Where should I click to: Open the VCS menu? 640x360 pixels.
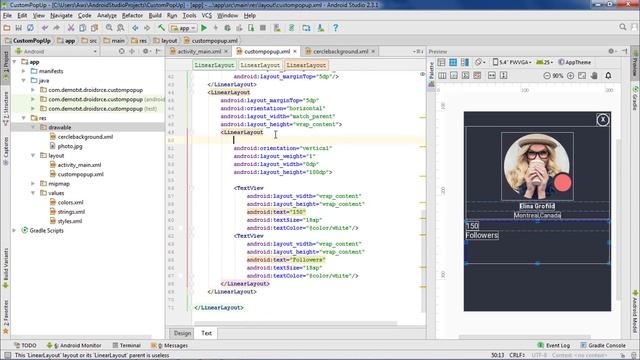[x=207, y=16]
